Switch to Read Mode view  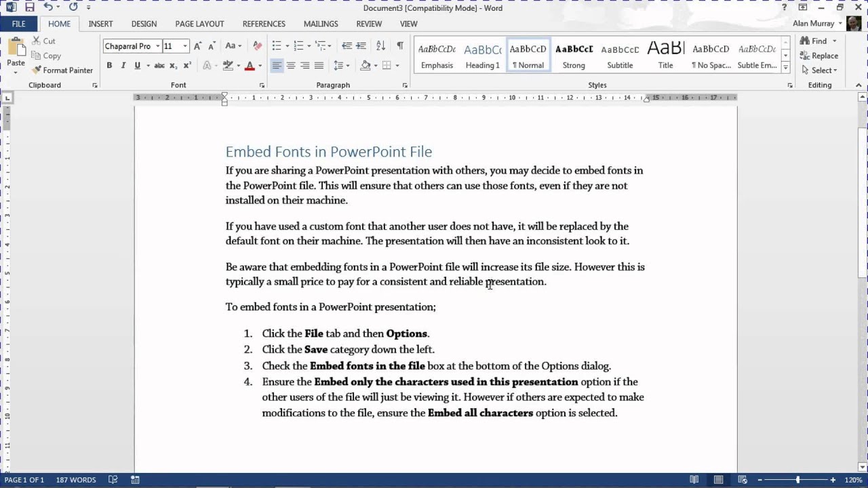694,480
